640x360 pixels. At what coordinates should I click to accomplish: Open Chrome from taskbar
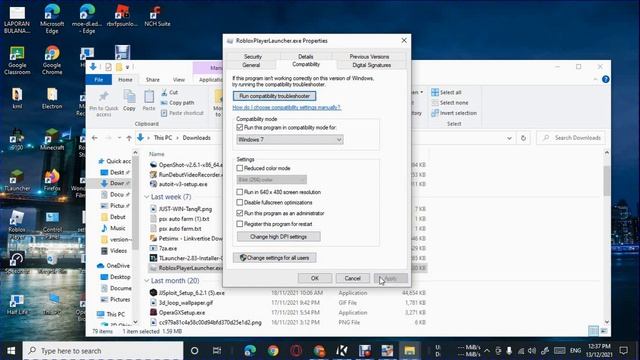[273, 351]
